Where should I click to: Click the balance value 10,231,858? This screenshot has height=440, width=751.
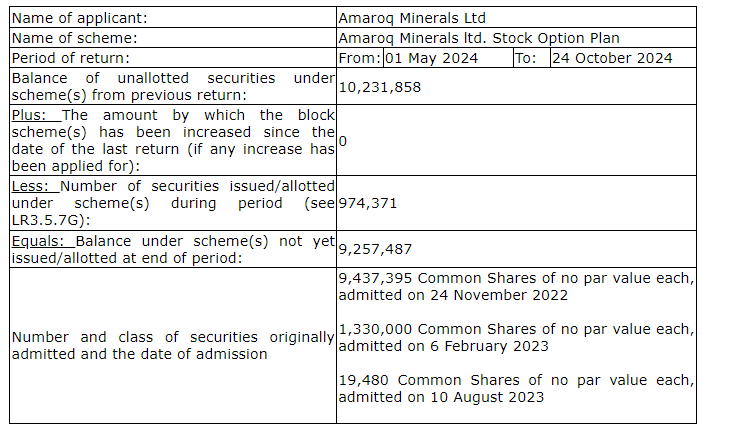click(x=380, y=87)
